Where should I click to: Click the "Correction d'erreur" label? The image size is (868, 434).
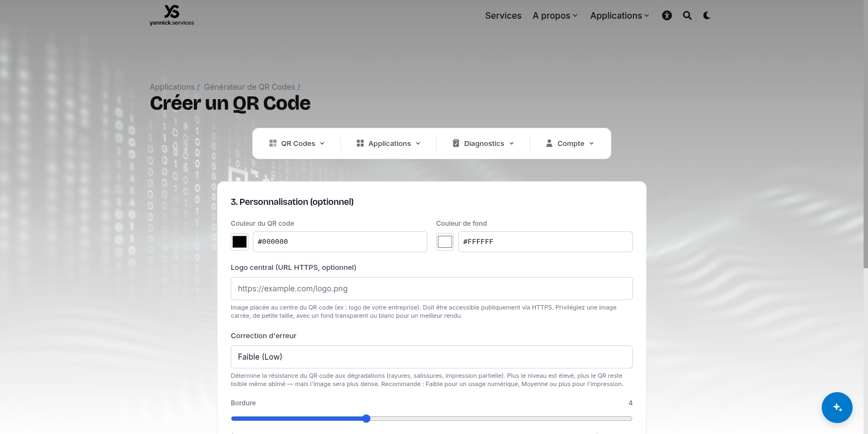coord(263,336)
